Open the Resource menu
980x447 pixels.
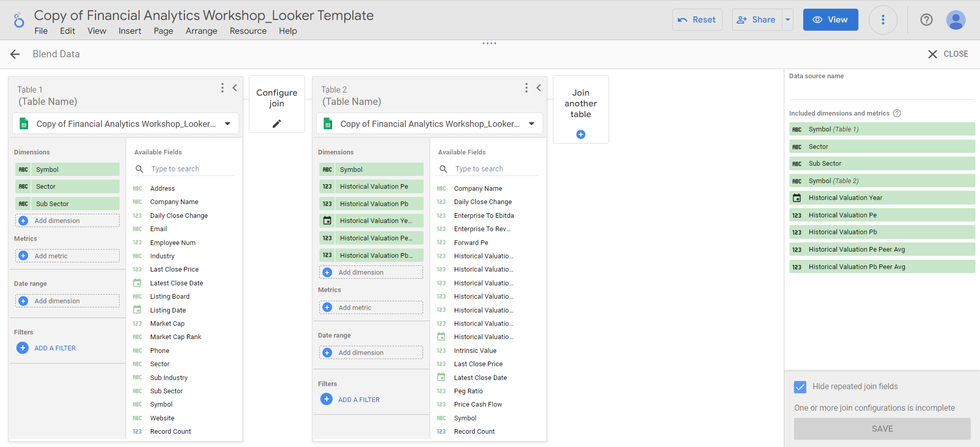click(248, 31)
